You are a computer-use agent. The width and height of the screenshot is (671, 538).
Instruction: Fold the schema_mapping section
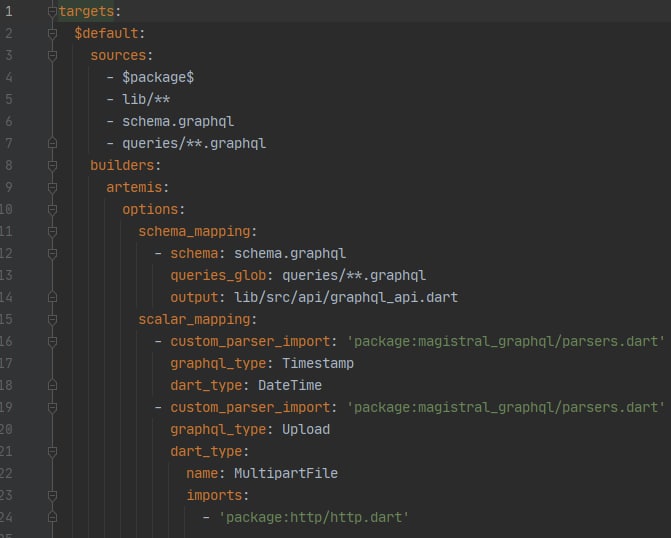point(52,232)
